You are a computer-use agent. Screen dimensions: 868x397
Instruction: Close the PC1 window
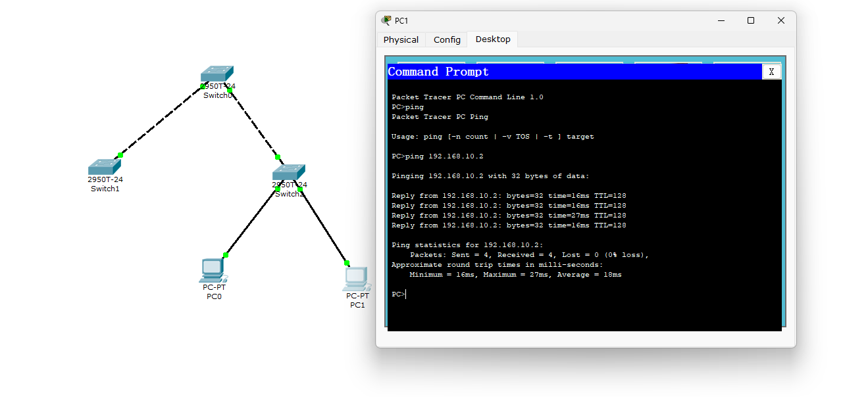pos(781,20)
